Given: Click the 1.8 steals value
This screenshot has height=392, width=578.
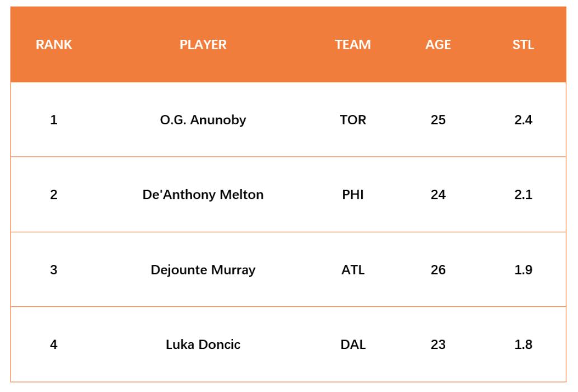Looking at the screenshot, I should click(x=523, y=344).
